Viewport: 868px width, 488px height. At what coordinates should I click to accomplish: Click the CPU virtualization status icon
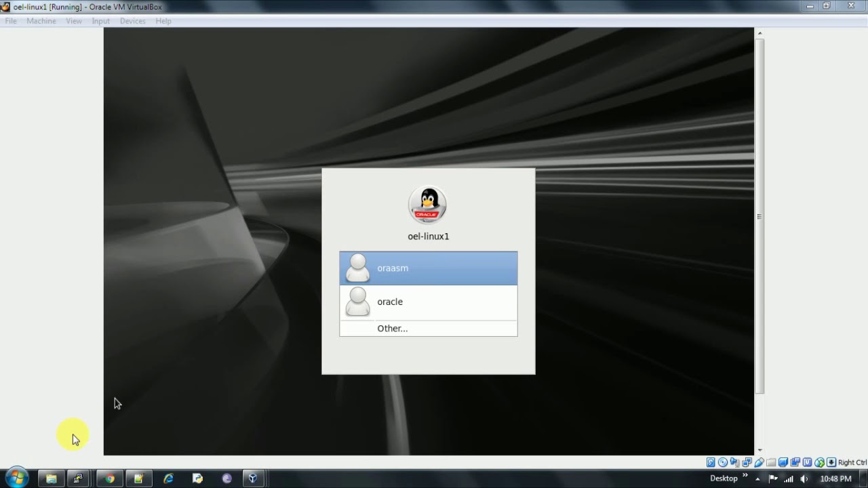[807, 462]
